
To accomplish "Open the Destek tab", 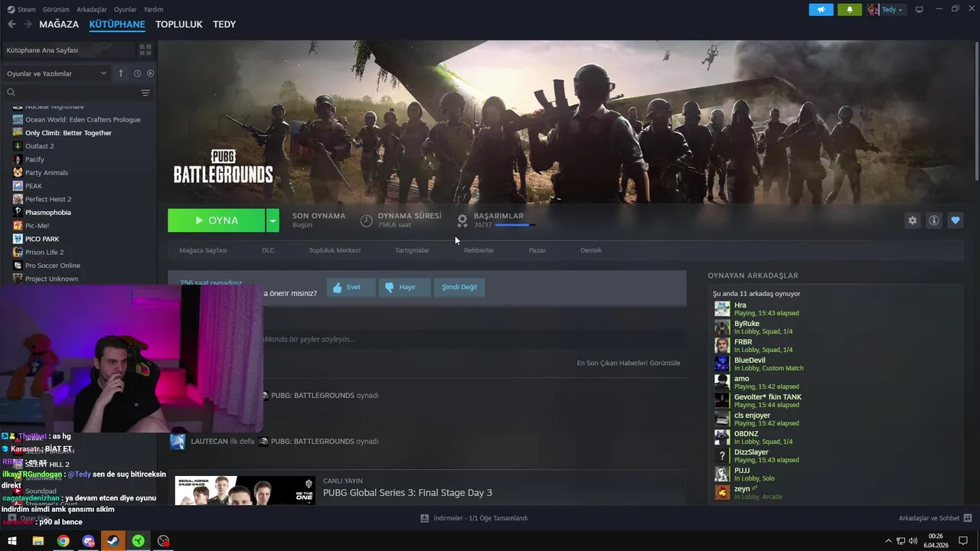I will tap(590, 250).
